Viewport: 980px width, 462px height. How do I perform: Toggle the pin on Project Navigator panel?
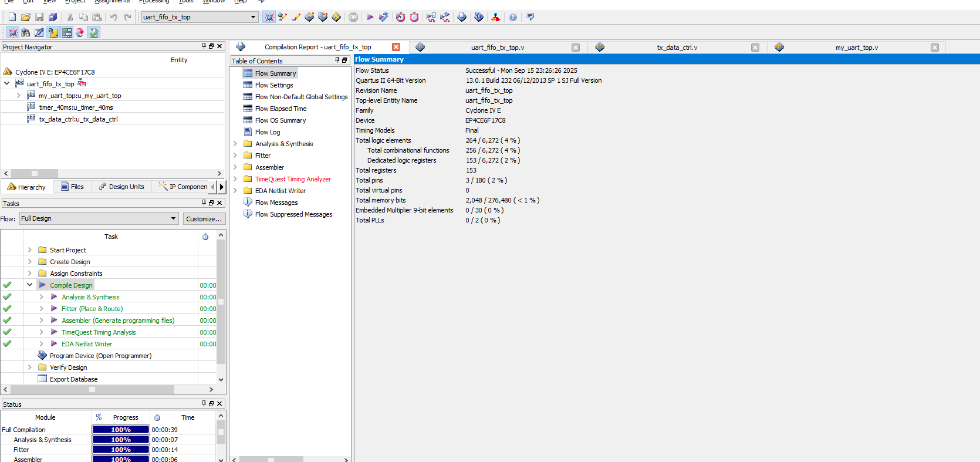(x=204, y=46)
